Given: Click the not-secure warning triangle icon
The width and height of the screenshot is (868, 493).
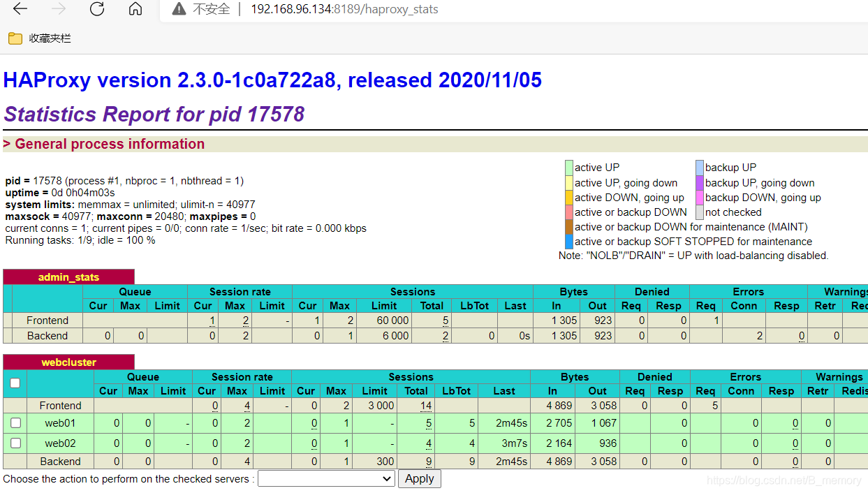Looking at the screenshot, I should 179,9.
